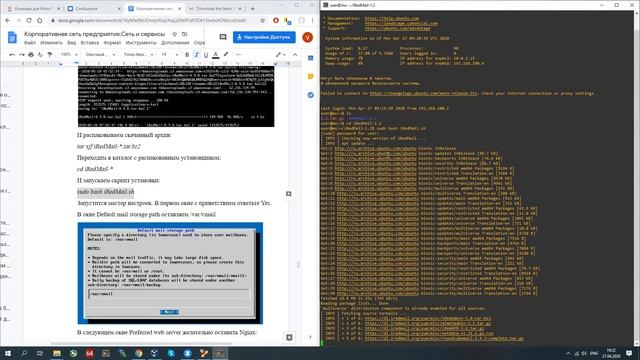The height and width of the screenshot is (360, 640).
Task: Toggle Bold formatting in Docs toolbar
Action: (187, 55)
